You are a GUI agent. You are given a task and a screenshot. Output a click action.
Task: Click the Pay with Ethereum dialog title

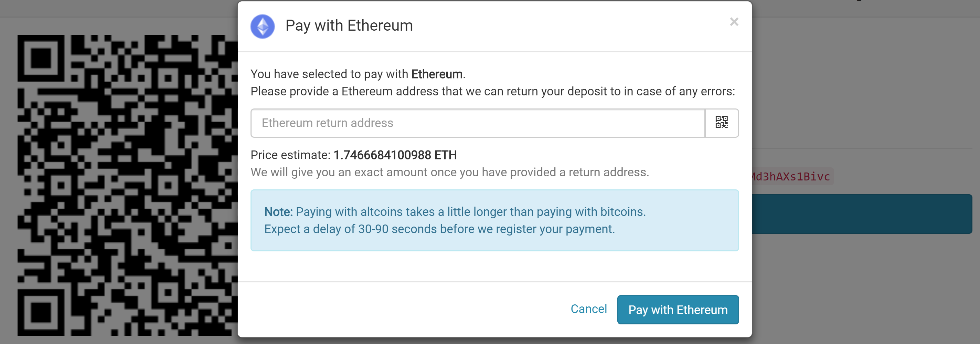coord(349,25)
